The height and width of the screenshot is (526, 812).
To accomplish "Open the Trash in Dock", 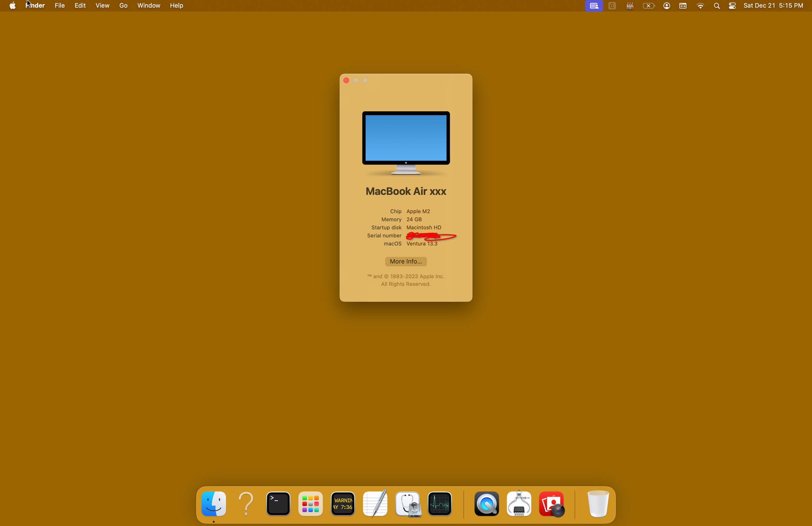I will click(598, 504).
